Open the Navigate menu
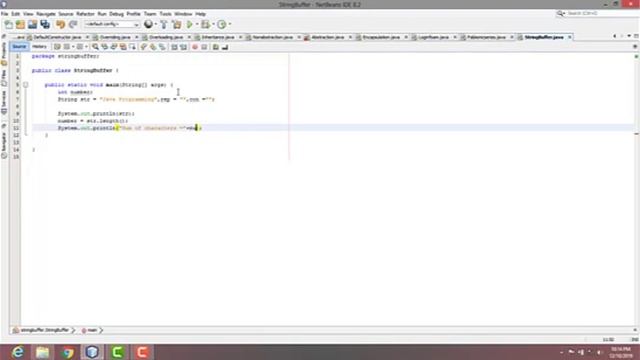The image size is (640, 360). (x=46, y=14)
